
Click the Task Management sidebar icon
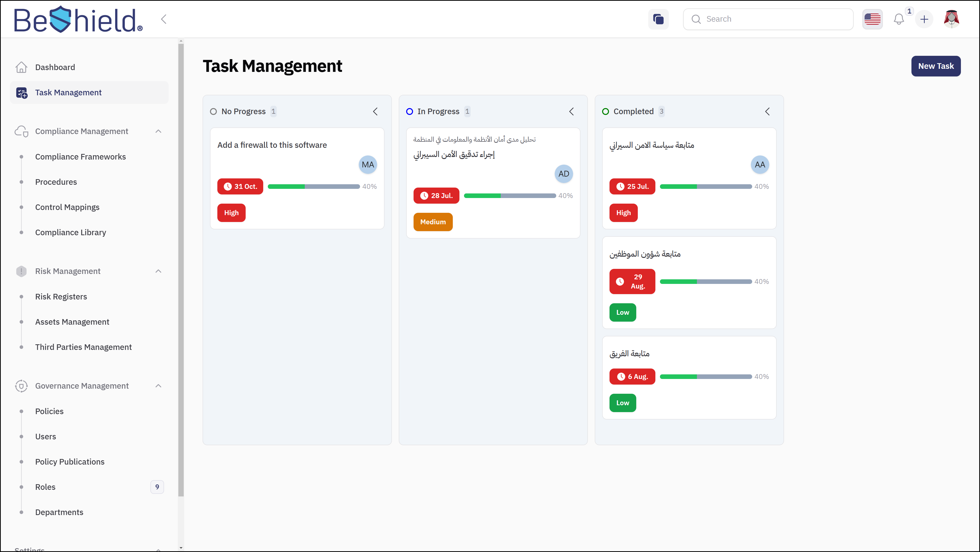[x=22, y=93]
